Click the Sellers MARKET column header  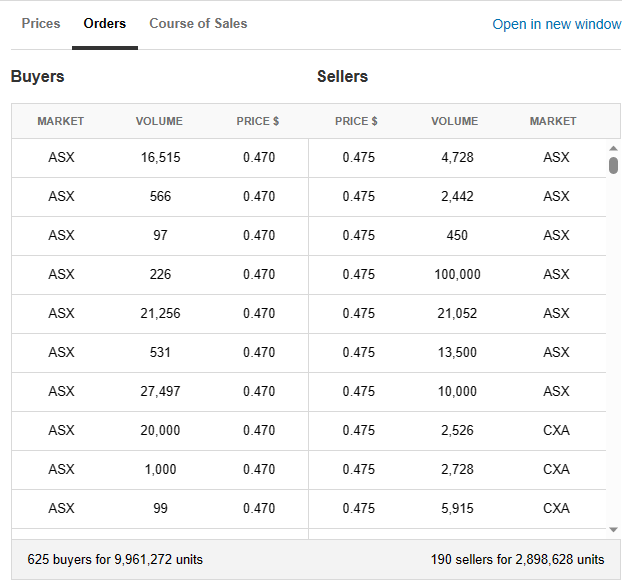553,121
